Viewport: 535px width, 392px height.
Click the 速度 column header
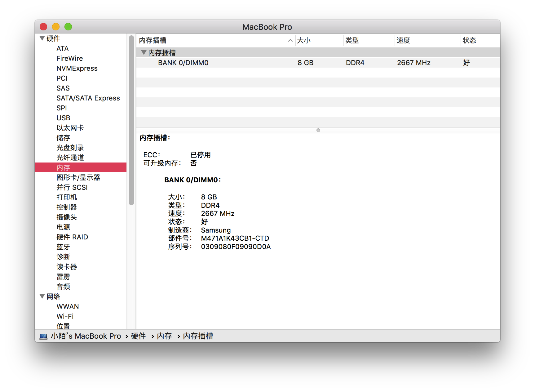point(428,40)
